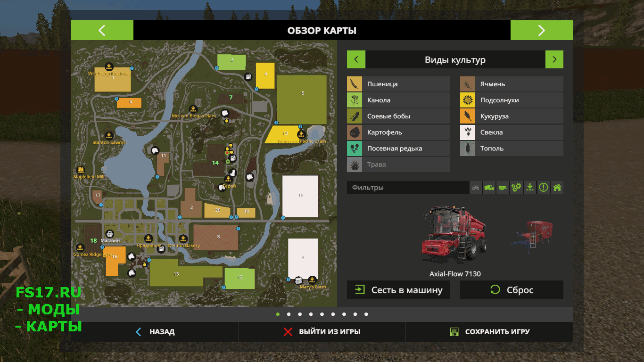Viewport: 644px width, 362px height.
Task: Click McLean Biogas Plant icon on map
Action: pos(193,108)
